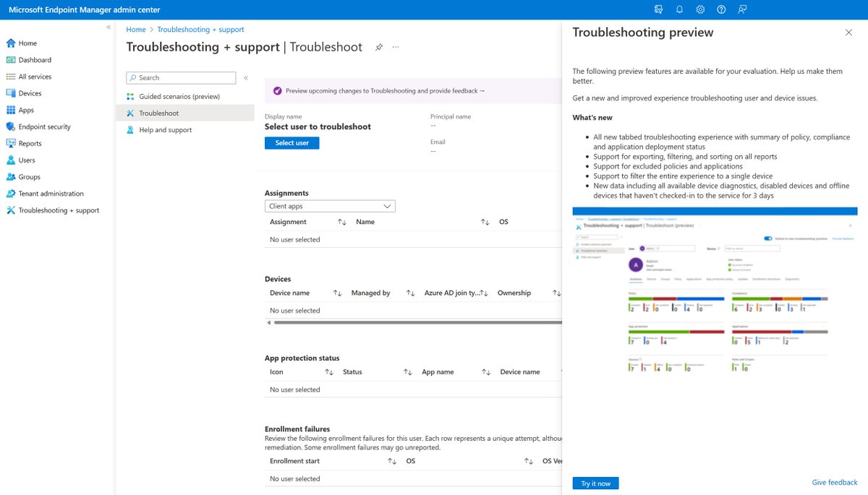The width and height of the screenshot is (868, 495).
Task: Click the Users person icon
Action: point(11,160)
